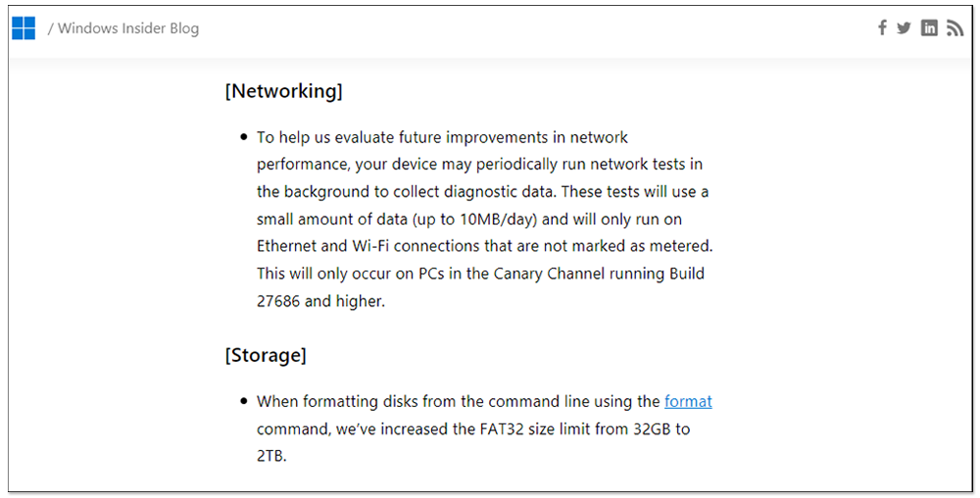Follow the blue 'format' command hyperlink
Viewport: 980px width, 498px height.
[688, 401]
